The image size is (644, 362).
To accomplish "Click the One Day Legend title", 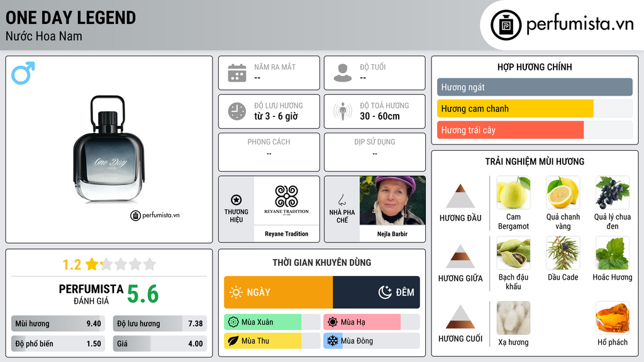I will 70,18.
